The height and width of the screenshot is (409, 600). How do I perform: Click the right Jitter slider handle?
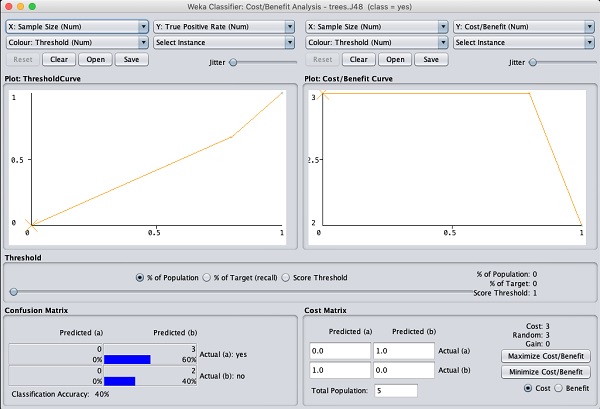pyautogui.click(x=532, y=62)
